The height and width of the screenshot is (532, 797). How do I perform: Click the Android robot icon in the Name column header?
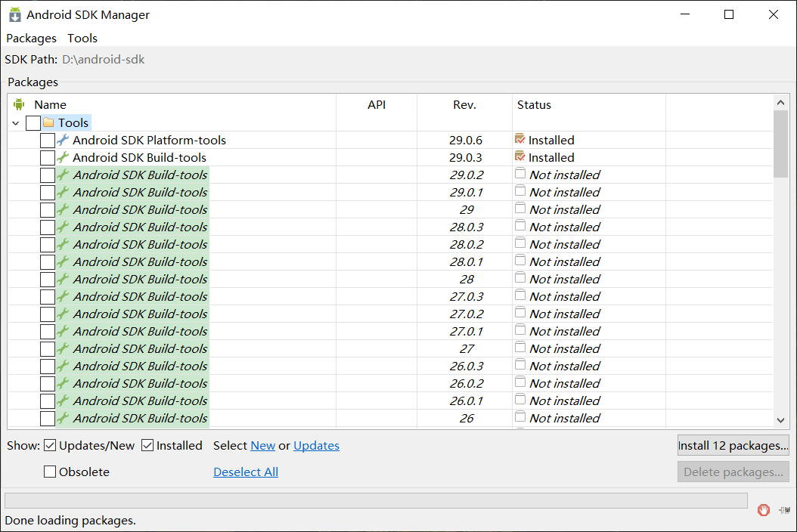pos(18,104)
